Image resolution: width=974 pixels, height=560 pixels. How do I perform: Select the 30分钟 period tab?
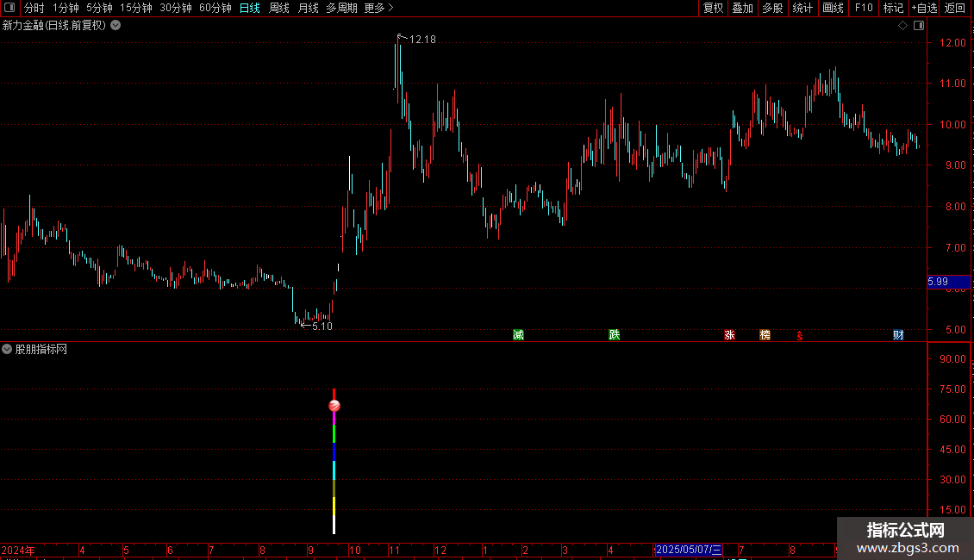175,8
